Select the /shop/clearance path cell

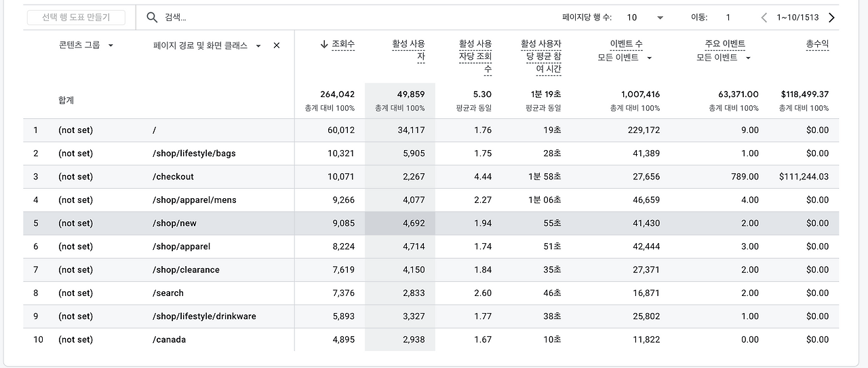(x=186, y=270)
